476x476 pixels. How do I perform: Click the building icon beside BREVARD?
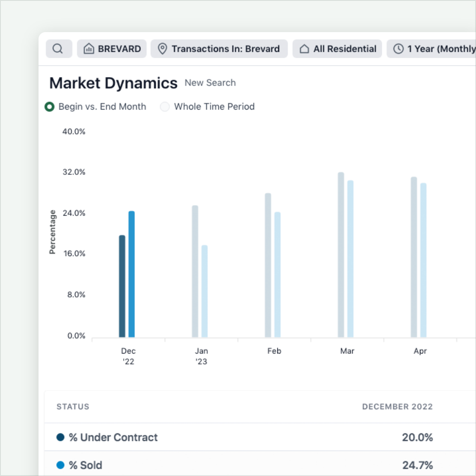coord(89,49)
